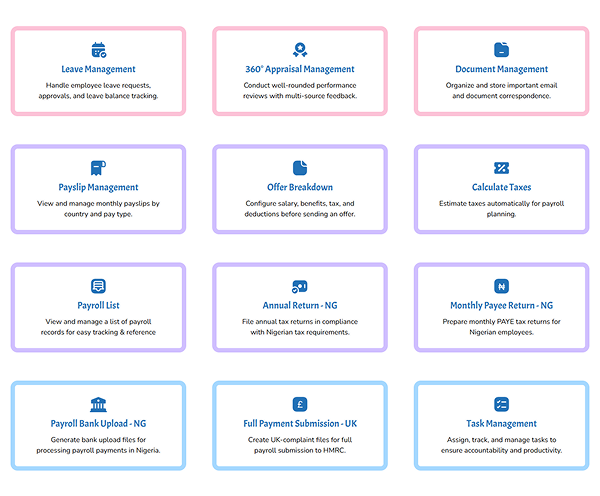Open Payroll List heading link
Image resolution: width=600 pixels, height=496 pixels.
[98, 305]
